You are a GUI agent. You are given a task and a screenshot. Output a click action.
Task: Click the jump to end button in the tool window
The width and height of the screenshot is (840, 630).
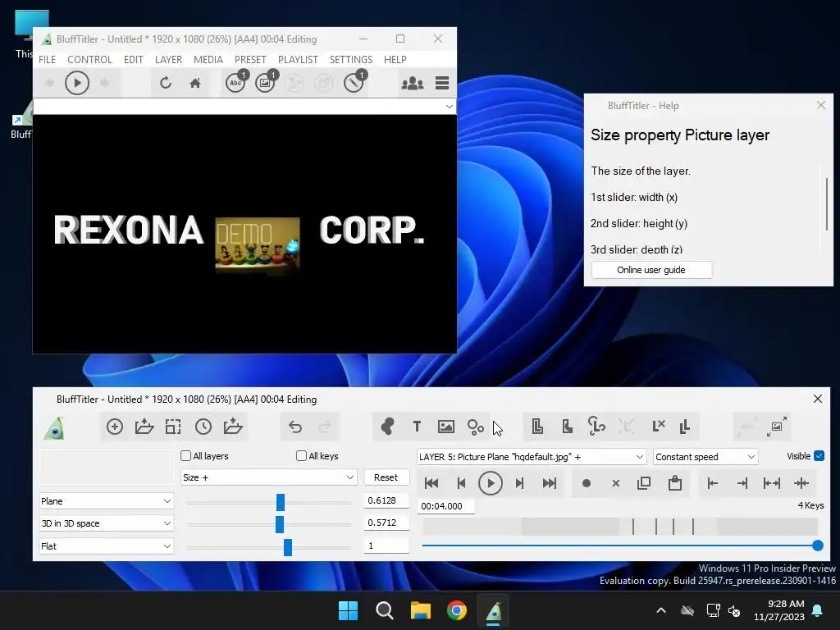click(550, 483)
